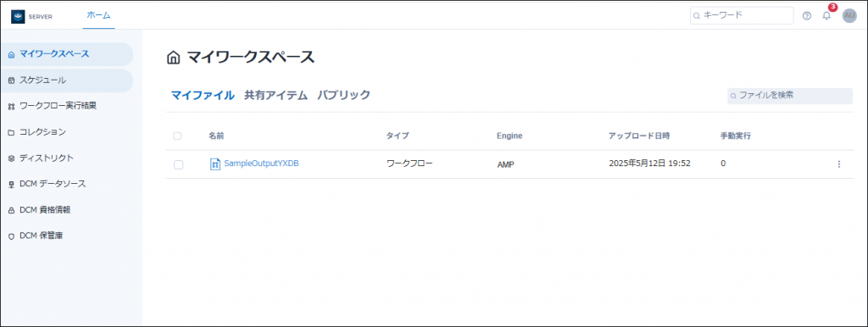Image resolution: width=868 pixels, height=327 pixels.
Task: Click the DCM 保管庫 shield icon
Action: pyautogui.click(x=11, y=236)
